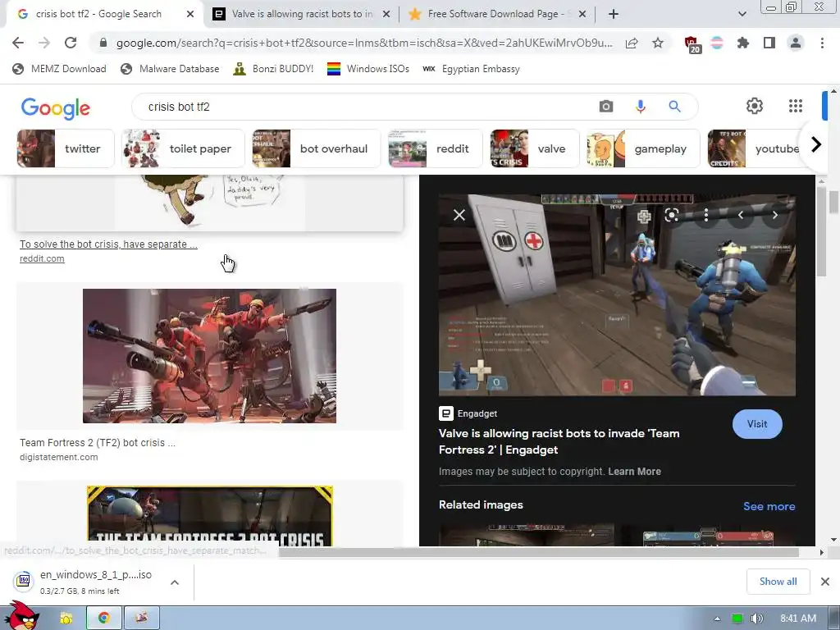Filter results by reddit chip
This screenshot has width=840, height=630.
(x=435, y=148)
